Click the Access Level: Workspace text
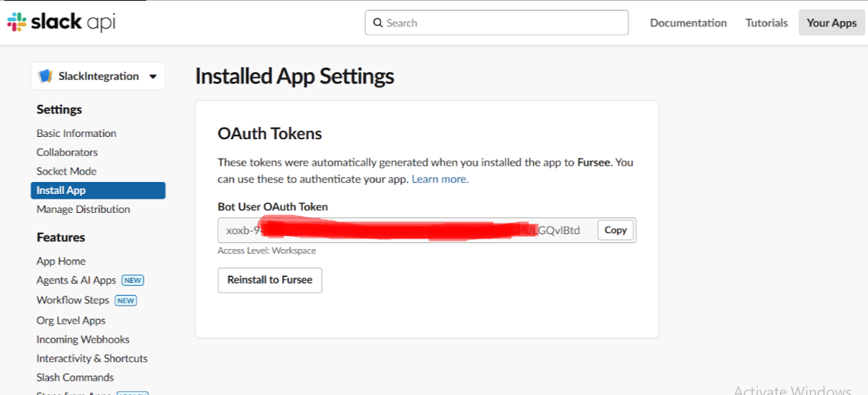Viewport: 868px width, 395px height. [x=267, y=251]
